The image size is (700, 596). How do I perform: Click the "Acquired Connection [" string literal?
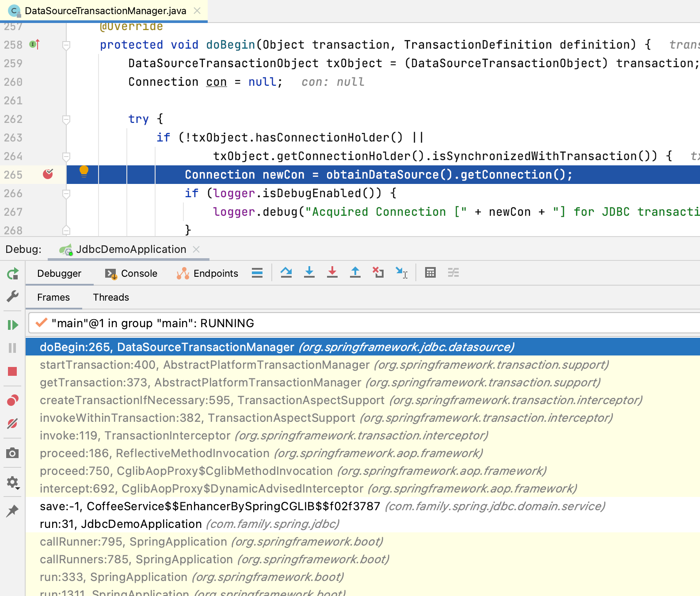click(x=386, y=212)
